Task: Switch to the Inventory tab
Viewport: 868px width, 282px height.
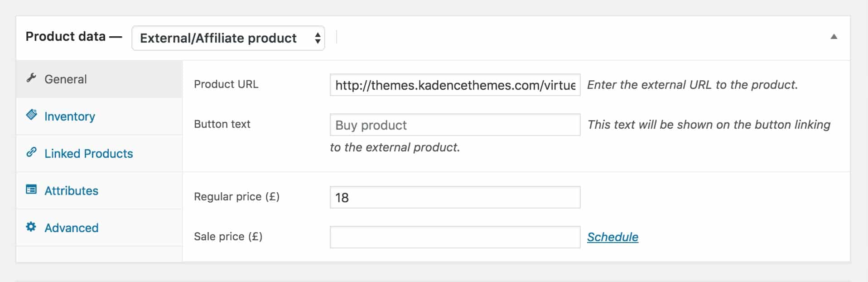Action: [x=99, y=117]
